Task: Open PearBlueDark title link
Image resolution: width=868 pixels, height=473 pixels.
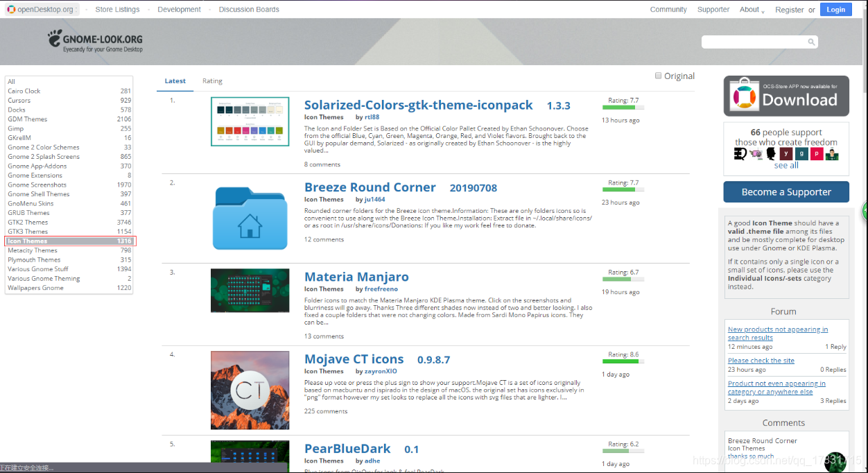Action: pos(347,449)
